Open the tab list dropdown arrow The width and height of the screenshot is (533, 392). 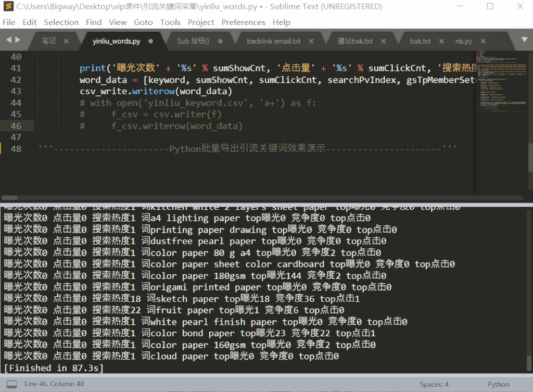525,40
